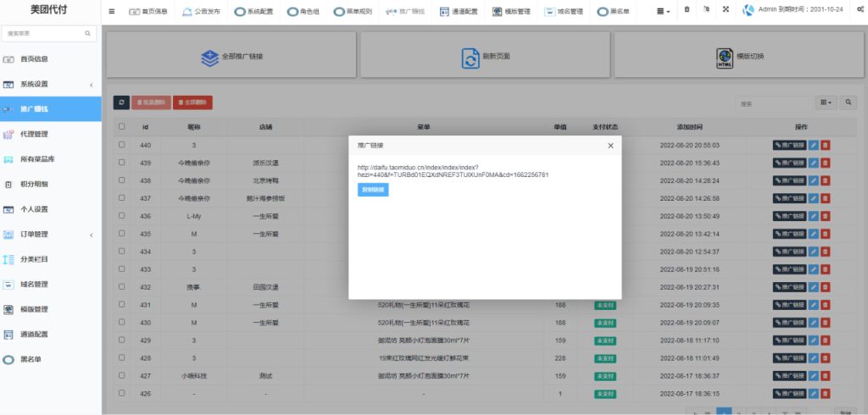Click the hamburger sidebar toggle icon

112,11
